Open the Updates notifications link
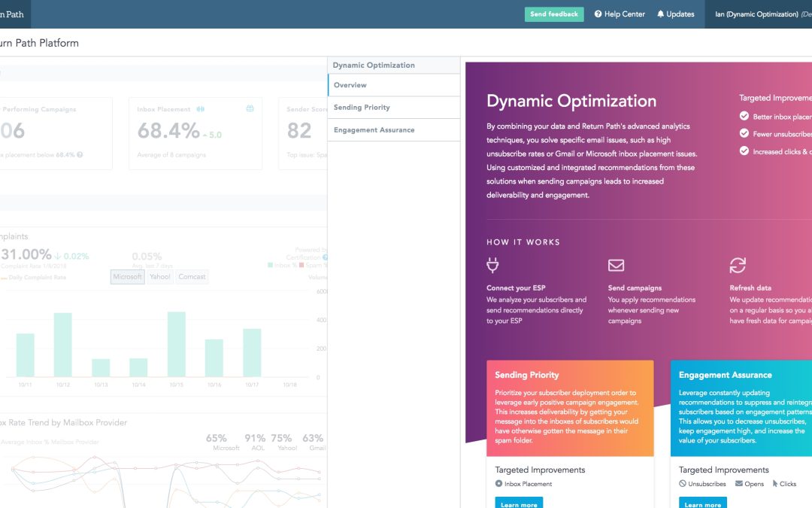Image resolution: width=812 pixels, height=508 pixels. [676, 14]
